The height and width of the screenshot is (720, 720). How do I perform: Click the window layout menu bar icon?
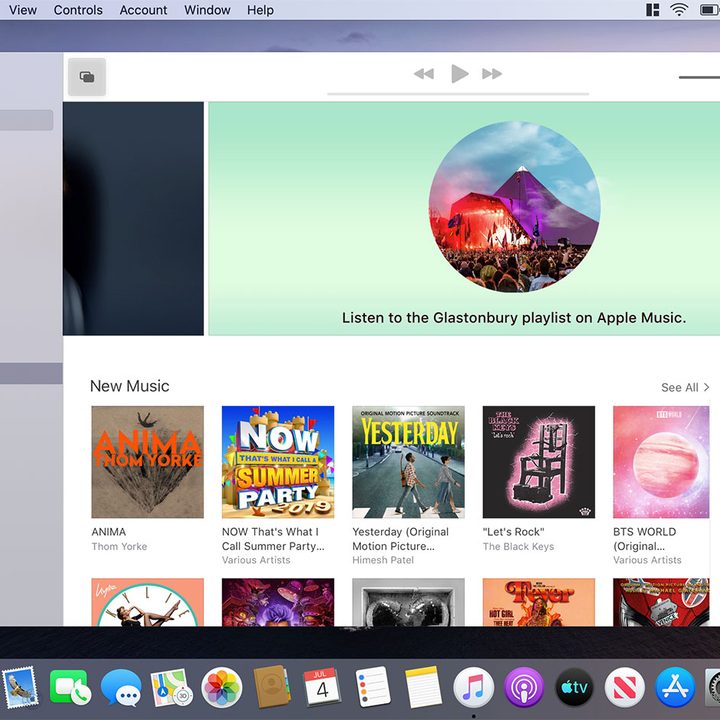point(652,10)
